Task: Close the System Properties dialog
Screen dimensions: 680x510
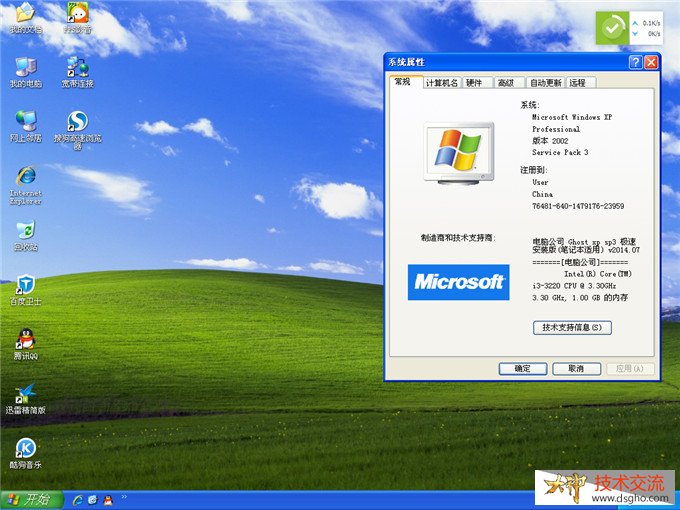Action: [x=651, y=62]
